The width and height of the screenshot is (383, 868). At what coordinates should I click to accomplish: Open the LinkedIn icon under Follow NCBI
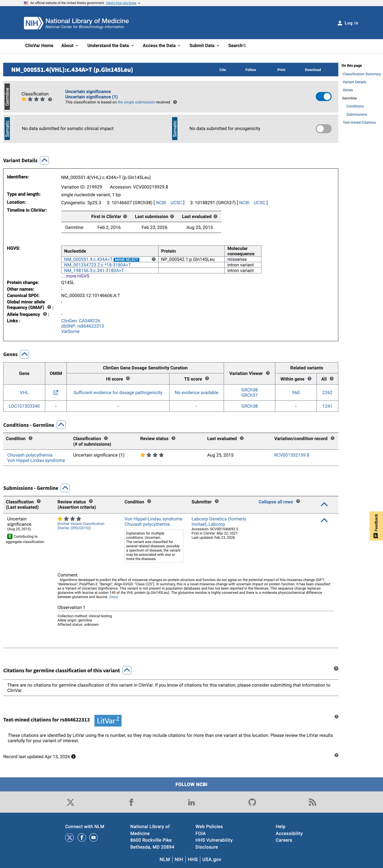[191, 802]
